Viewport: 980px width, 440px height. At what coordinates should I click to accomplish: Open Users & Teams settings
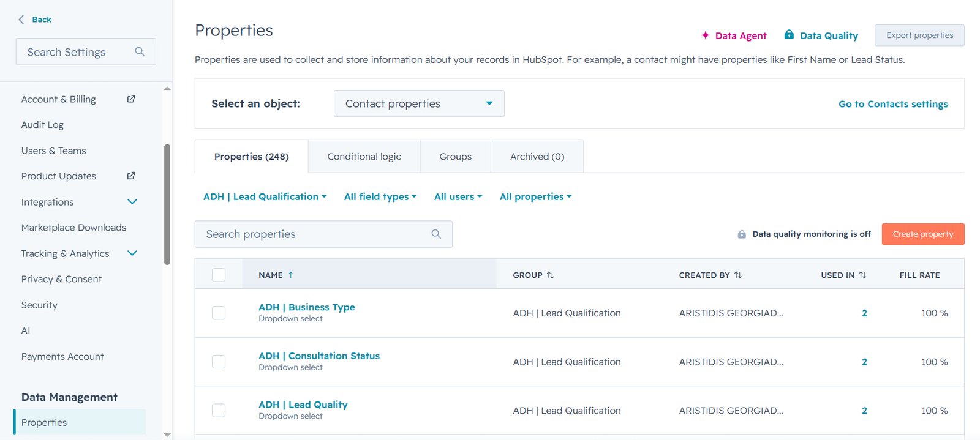point(54,151)
